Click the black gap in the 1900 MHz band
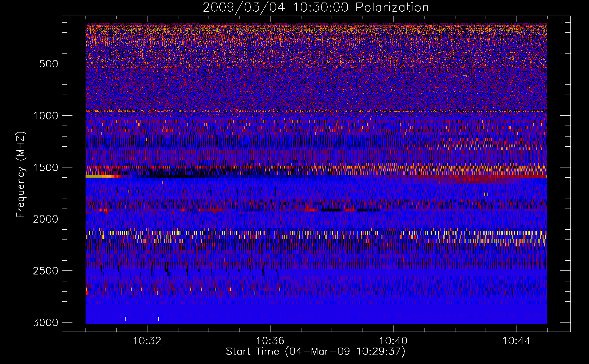 click(331, 210)
